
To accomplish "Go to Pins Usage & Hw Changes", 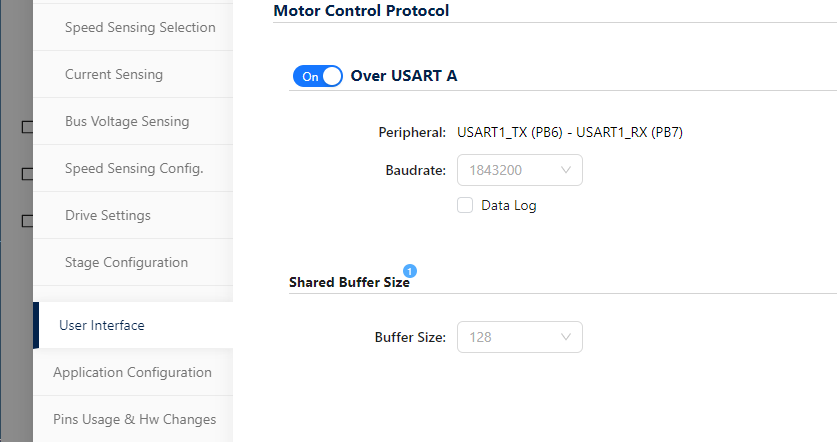I will pos(134,419).
